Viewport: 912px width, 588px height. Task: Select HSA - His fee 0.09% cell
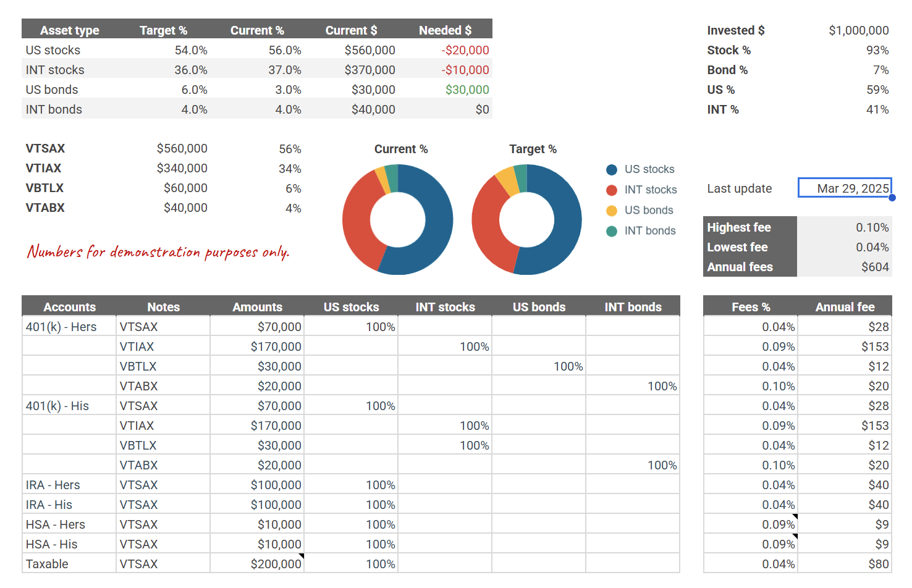point(750,544)
